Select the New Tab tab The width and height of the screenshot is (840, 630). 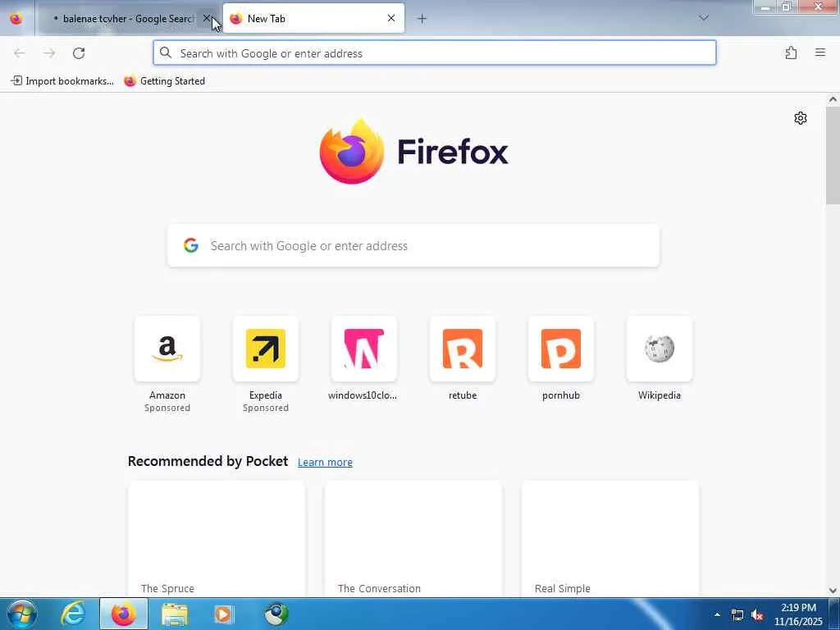point(313,18)
